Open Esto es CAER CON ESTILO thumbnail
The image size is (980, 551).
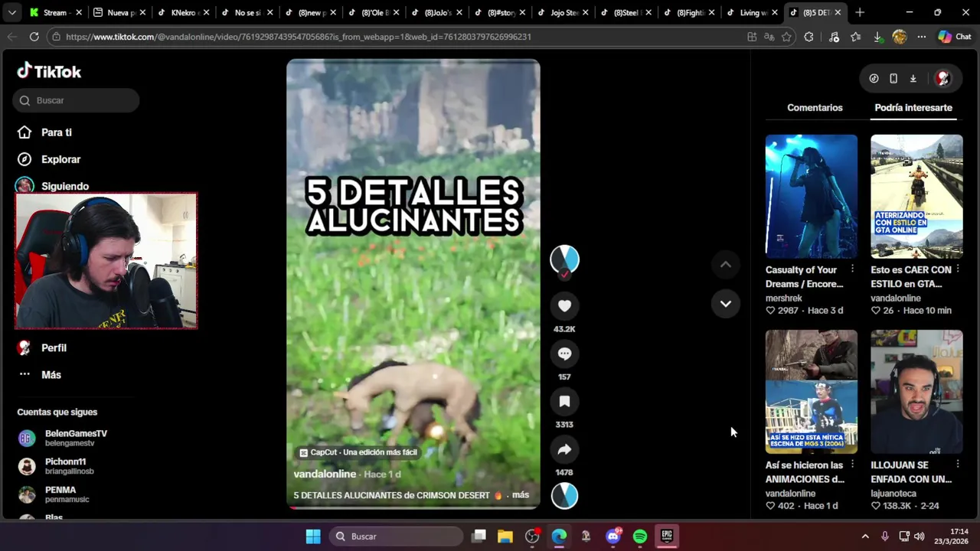(x=916, y=197)
